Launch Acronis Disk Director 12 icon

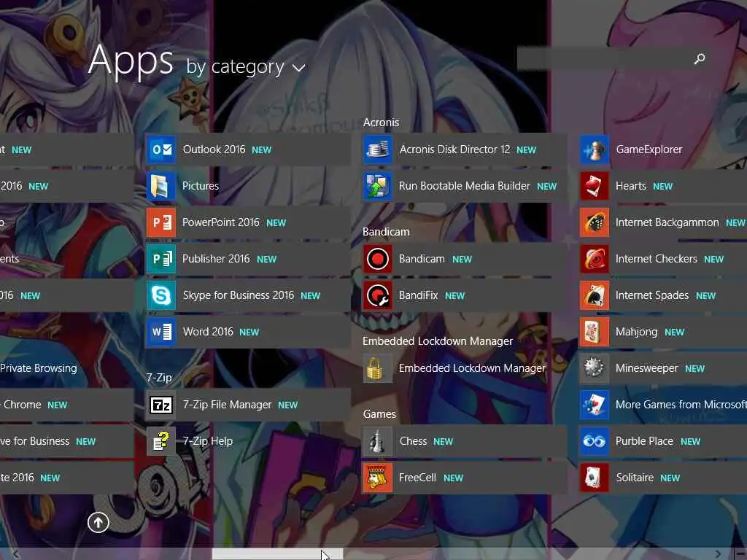[x=378, y=149]
